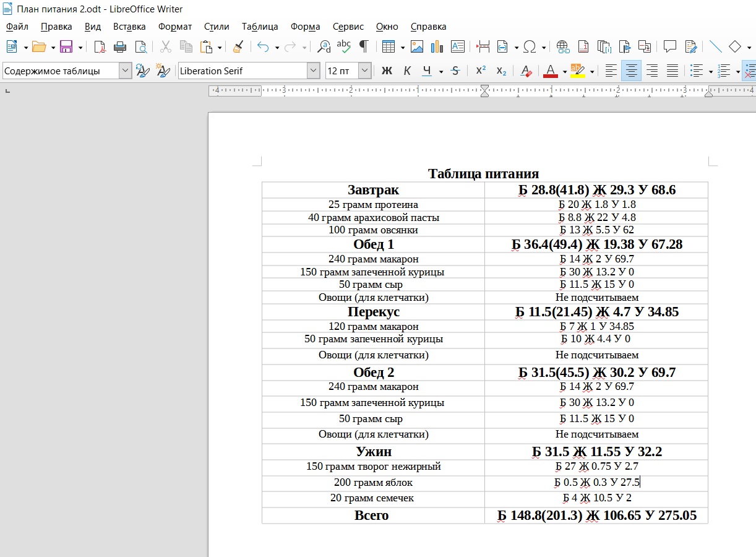This screenshot has height=557, width=756.
Task: Open underline style dropdown arrow
Action: (x=441, y=71)
